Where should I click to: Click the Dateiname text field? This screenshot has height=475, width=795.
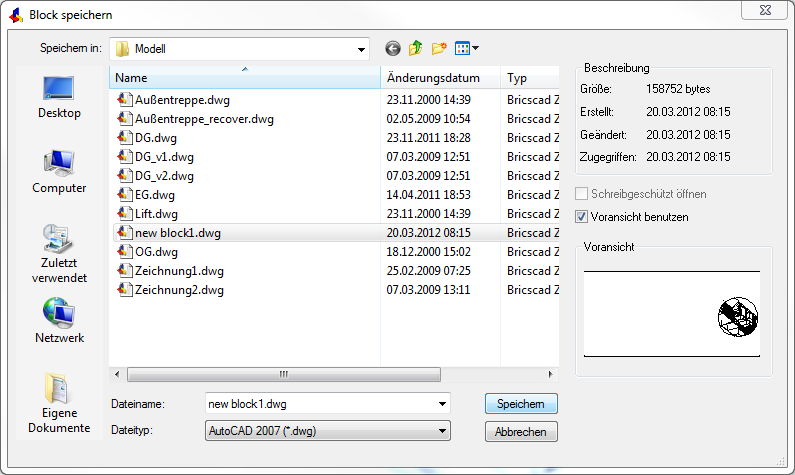click(x=320, y=404)
